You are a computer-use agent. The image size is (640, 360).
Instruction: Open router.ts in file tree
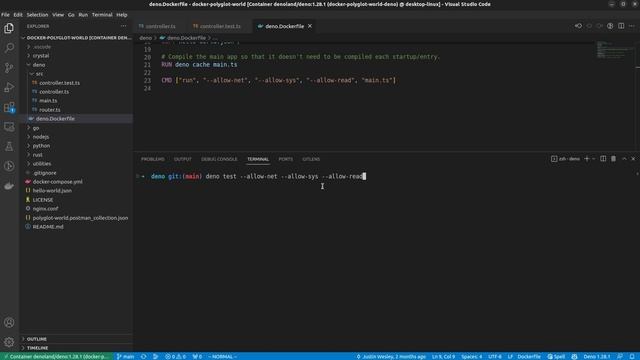50,110
